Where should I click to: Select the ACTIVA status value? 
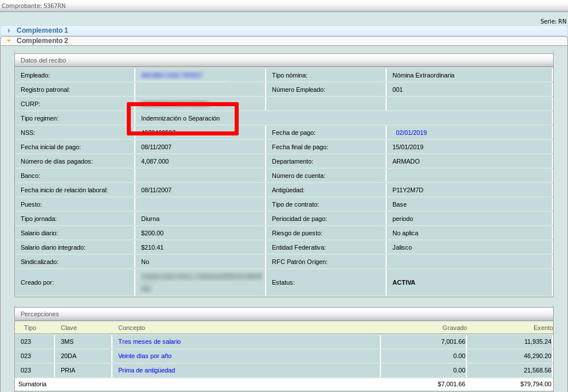403,282
